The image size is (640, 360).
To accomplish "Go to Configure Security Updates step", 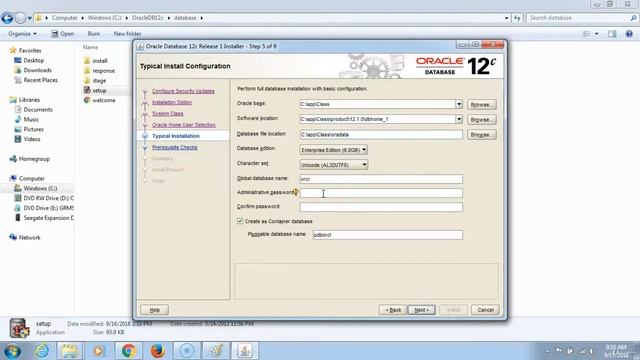I will point(183,91).
